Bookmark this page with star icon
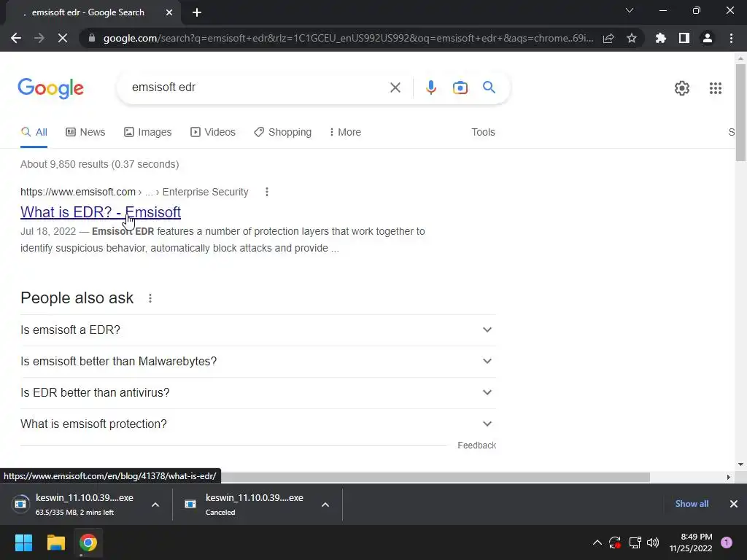 tap(632, 38)
